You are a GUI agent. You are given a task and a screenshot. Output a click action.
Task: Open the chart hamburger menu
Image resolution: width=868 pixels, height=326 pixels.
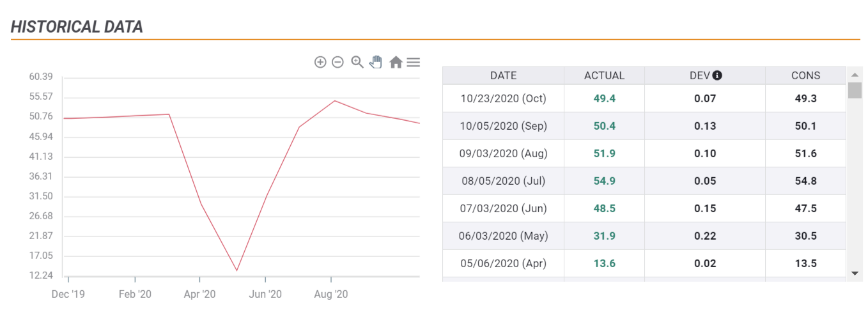pos(414,62)
